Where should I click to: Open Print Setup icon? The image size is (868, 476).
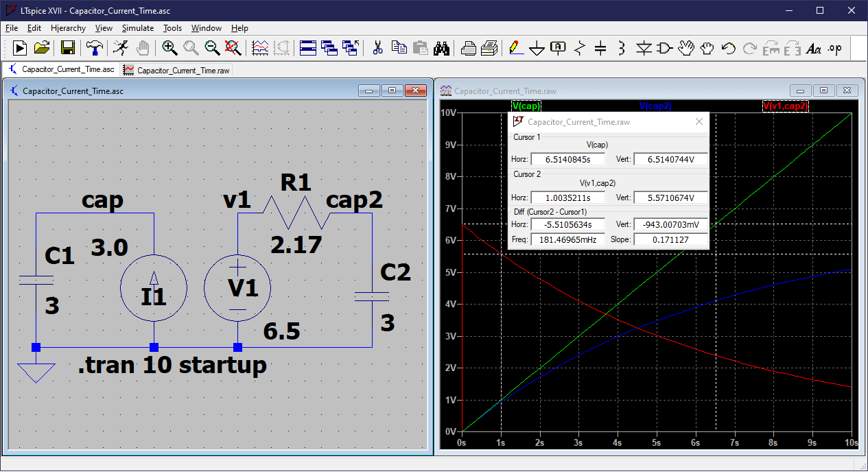click(x=468, y=48)
